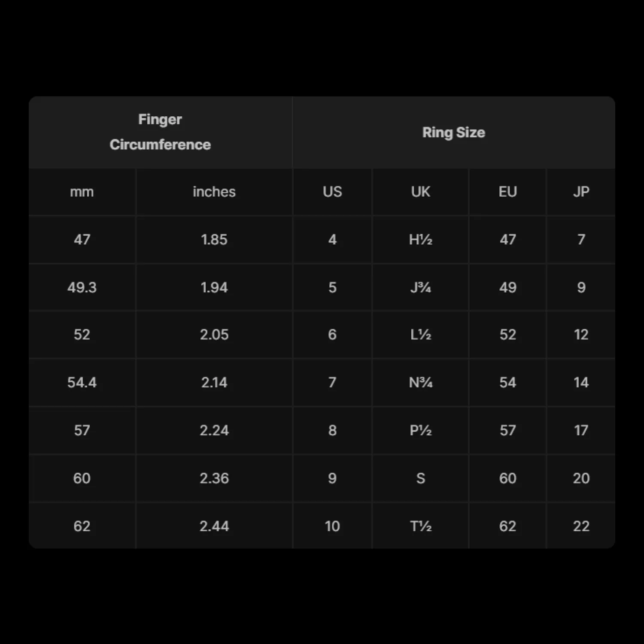644x644 pixels.
Task: Click the Finger Circumference header
Action: (160, 132)
